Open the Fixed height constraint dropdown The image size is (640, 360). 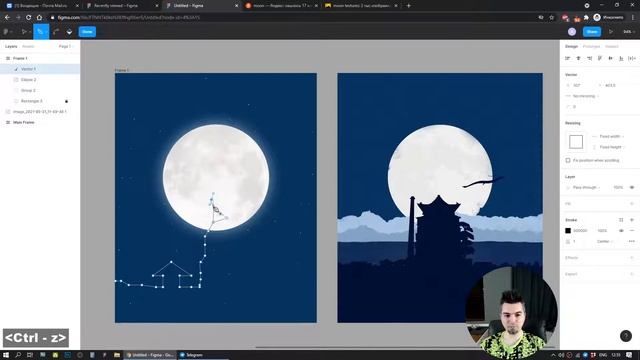click(609, 147)
